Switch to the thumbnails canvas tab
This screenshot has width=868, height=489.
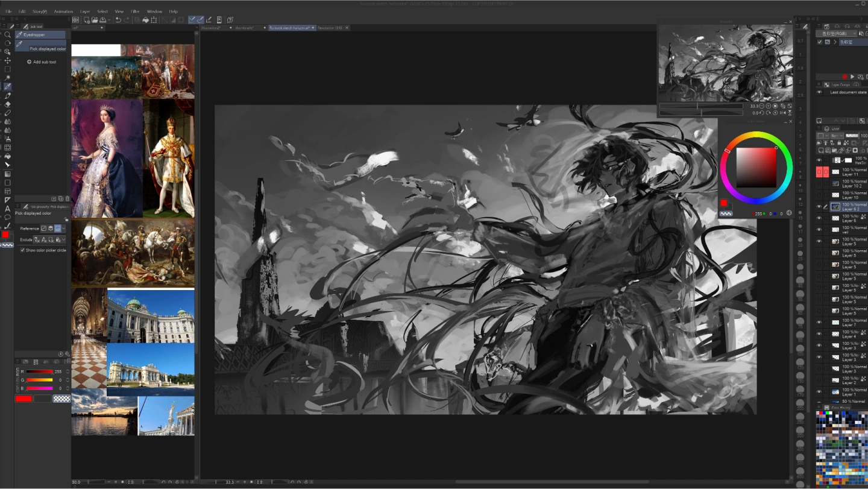pos(245,28)
